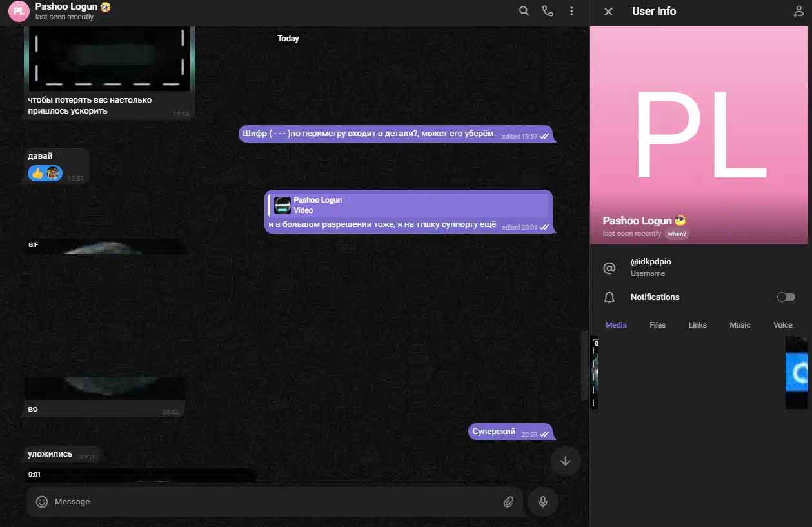Open the Music tab in shared media
This screenshot has height=527, width=812.
(x=740, y=325)
